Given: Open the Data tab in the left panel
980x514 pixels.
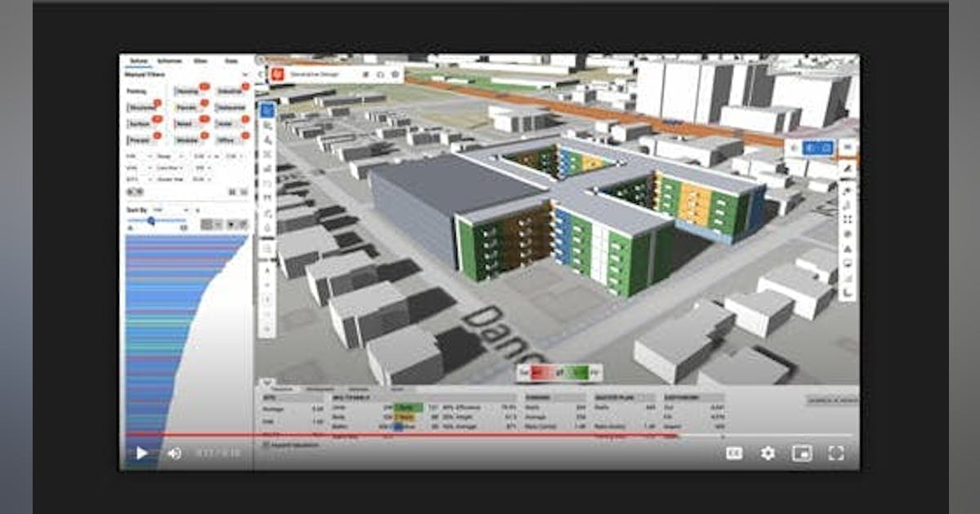Looking at the screenshot, I should coord(229,60).
